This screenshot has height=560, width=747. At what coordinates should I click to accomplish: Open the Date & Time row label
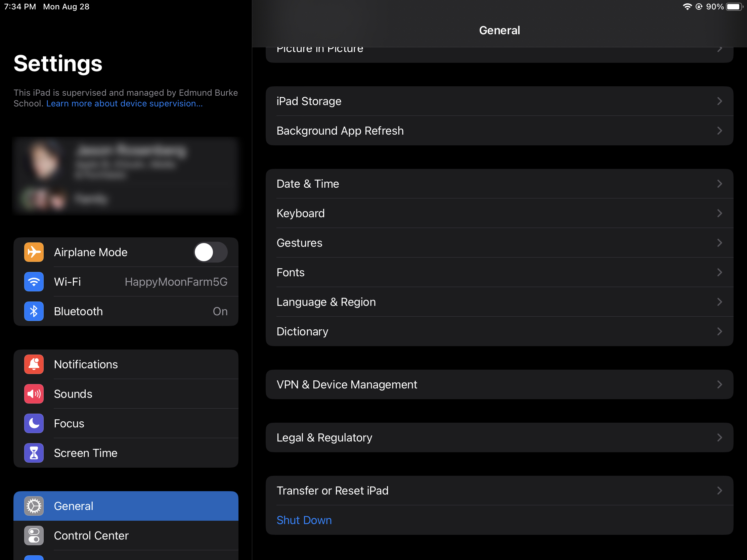(308, 184)
